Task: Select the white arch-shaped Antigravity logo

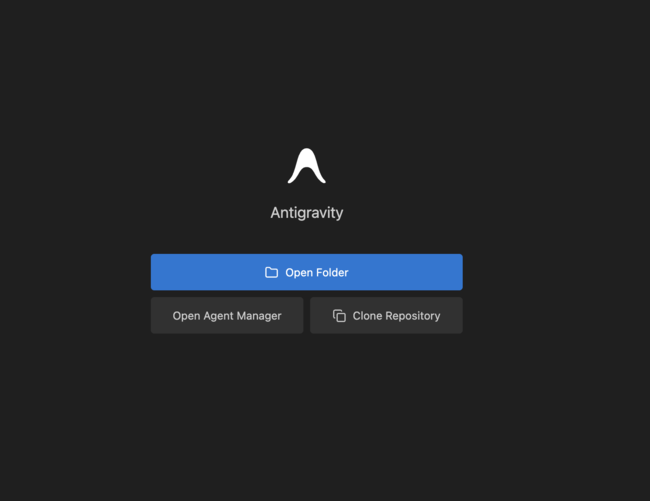Action: point(306,167)
